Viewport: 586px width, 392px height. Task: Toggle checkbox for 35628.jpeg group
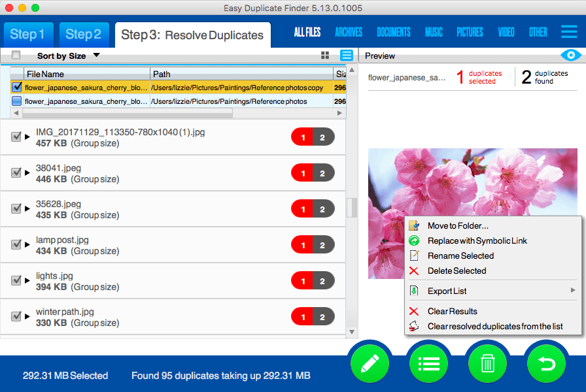(16, 208)
